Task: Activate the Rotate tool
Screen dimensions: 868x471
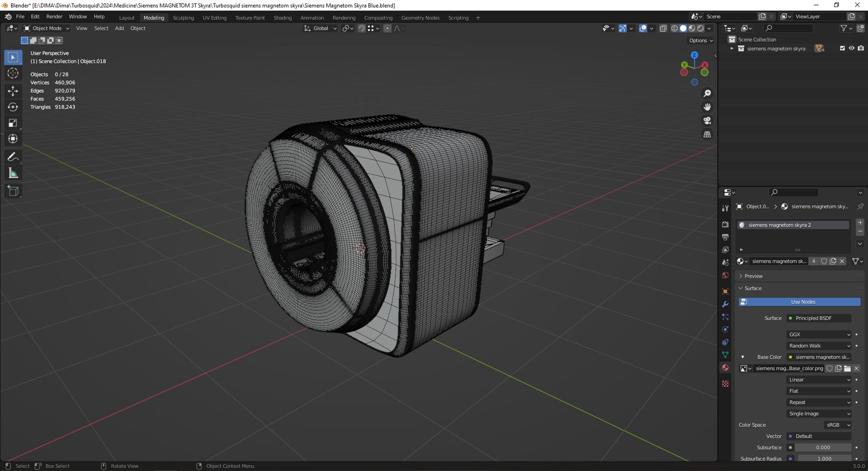Action: 13,107
